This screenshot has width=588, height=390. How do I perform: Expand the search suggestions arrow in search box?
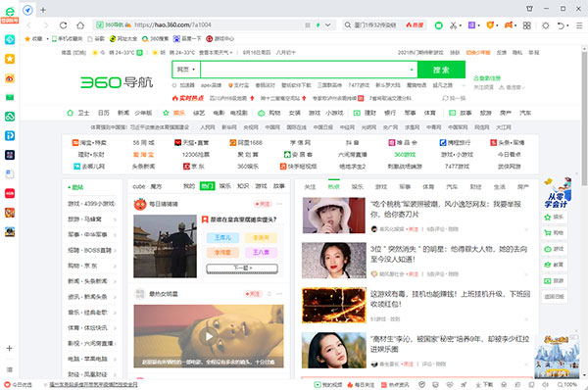click(x=412, y=70)
